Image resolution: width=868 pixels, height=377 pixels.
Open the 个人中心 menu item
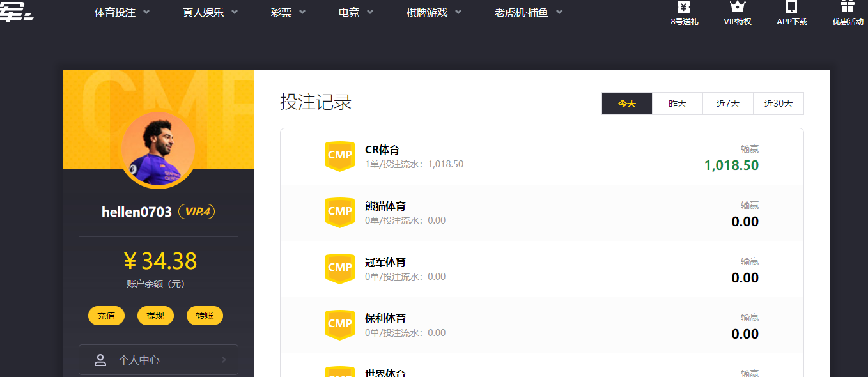click(159, 360)
